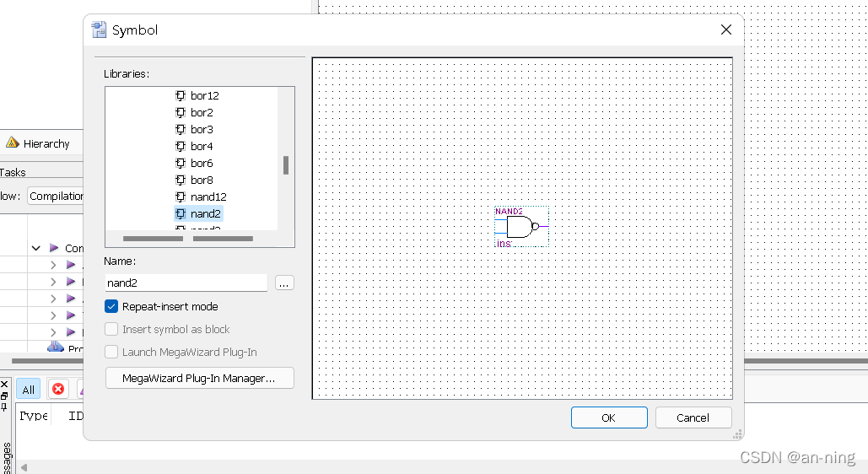The image size is (868, 474).
Task: Expand the fifth sub-task under Compile Design
Action: (53, 332)
